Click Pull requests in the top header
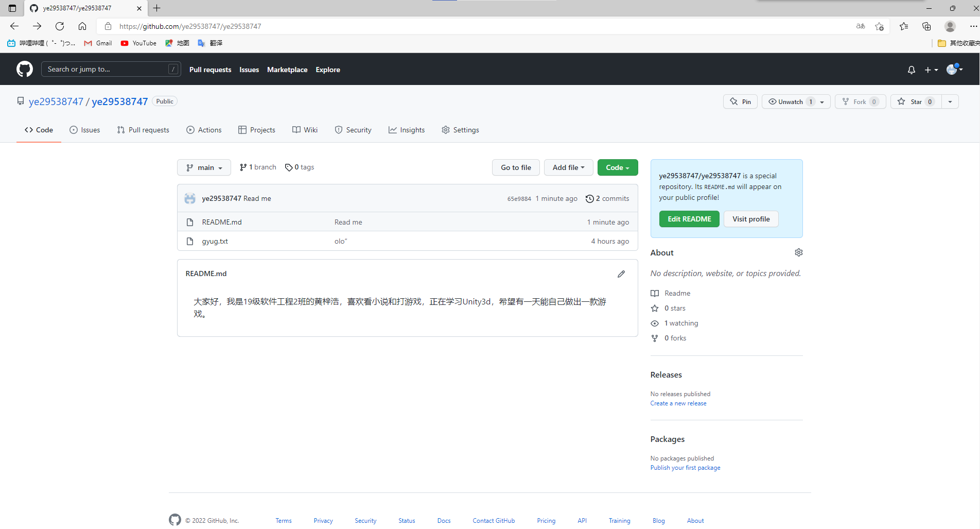 (210, 70)
